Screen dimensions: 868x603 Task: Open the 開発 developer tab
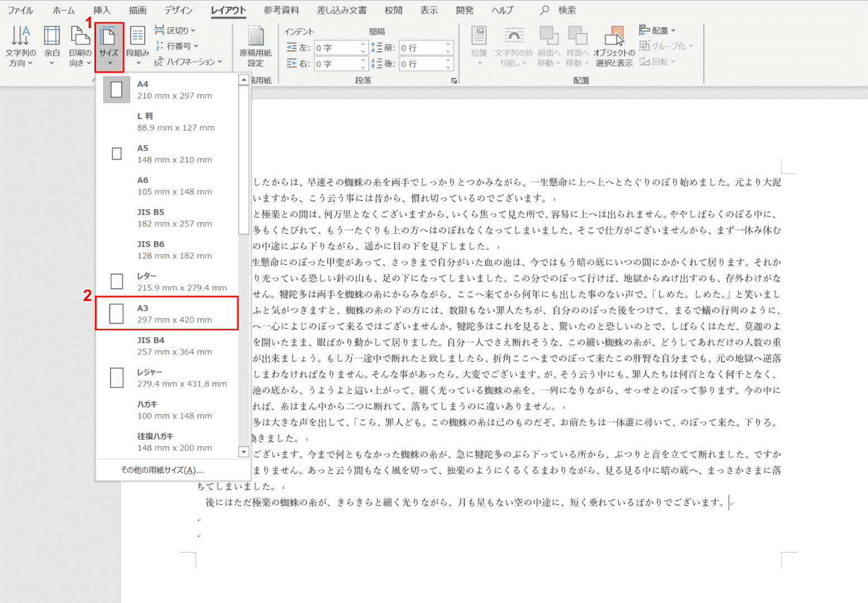pyautogui.click(x=465, y=10)
